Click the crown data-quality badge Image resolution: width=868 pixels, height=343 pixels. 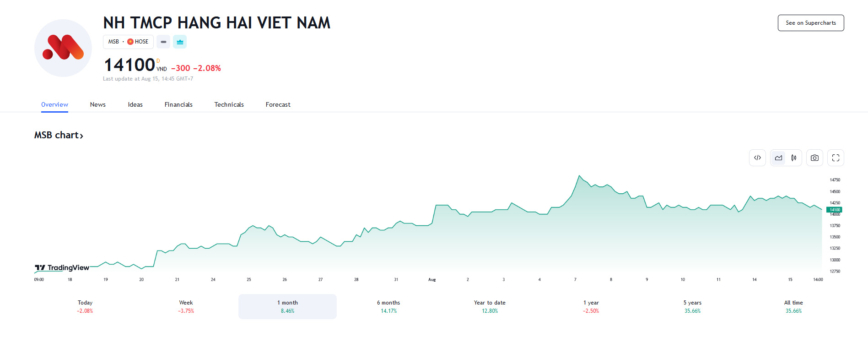(180, 42)
